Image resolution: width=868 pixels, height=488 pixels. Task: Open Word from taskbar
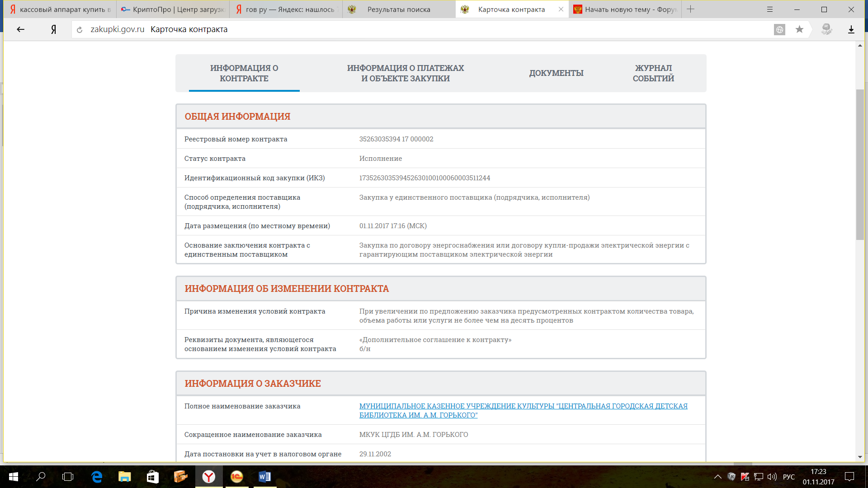[264, 477]
